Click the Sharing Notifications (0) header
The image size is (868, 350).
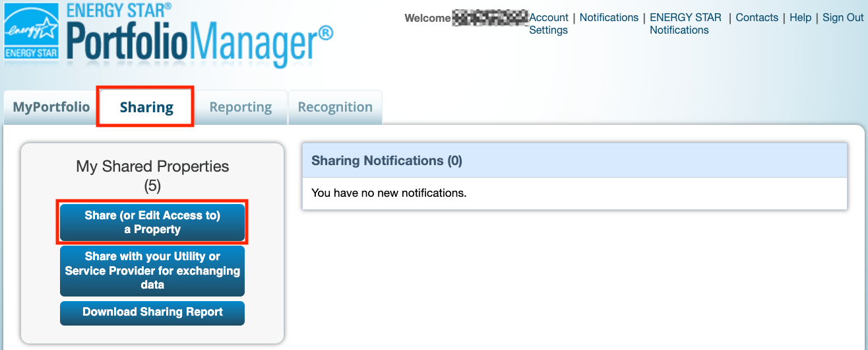(x=574, y=160)
